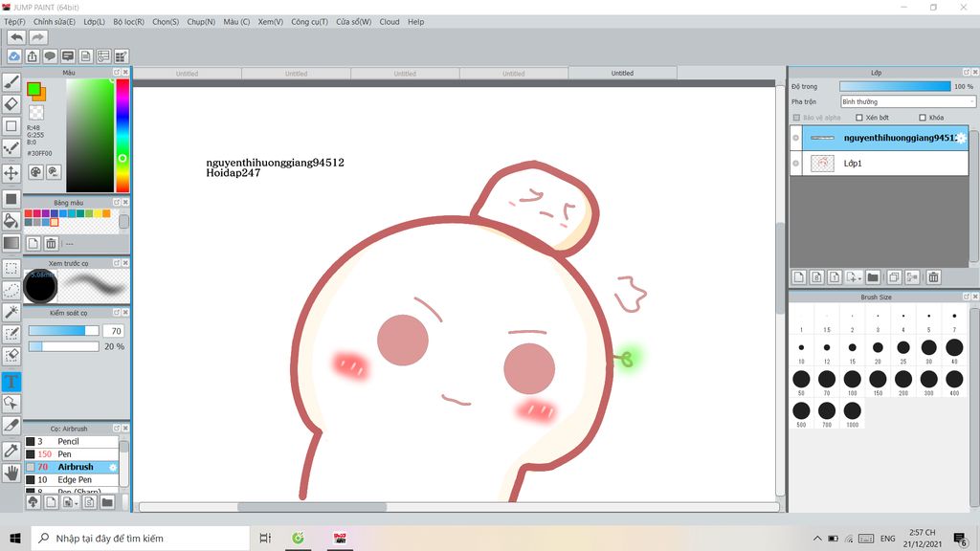This screenshot has width=980, height=551.
Task: Select the Operation/object select tool
Action: pyautogui.click(x=11, y=403)
